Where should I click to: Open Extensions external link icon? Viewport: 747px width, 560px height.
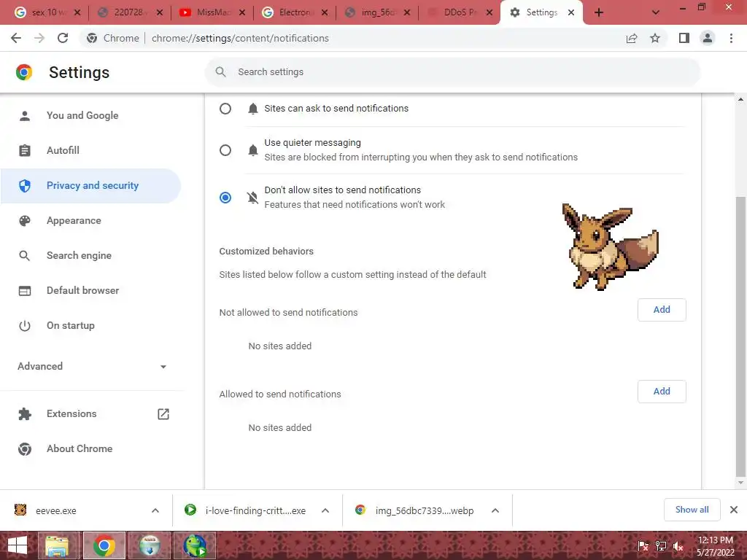click(x=163, y=414)
